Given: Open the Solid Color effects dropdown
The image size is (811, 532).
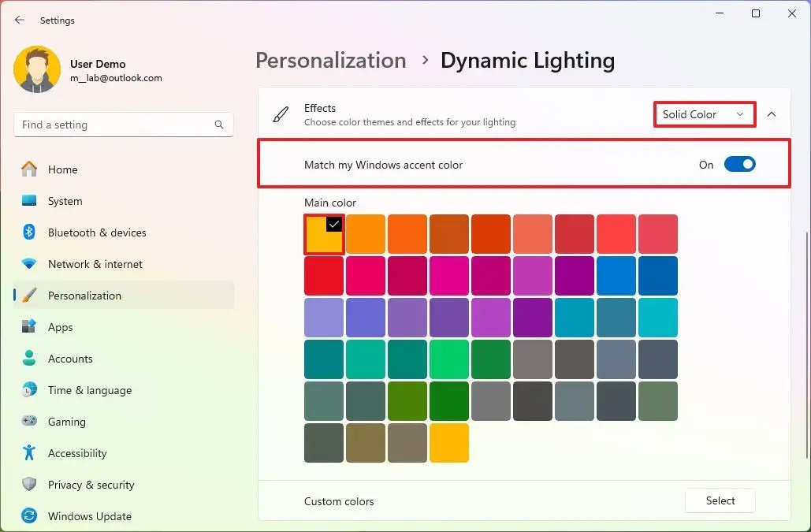Looking at the screenshot, I should [704, 114].
